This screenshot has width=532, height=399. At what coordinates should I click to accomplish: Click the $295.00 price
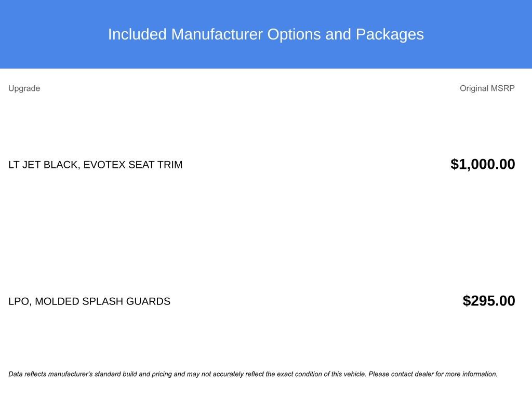pyautogui.click(x=489, y=301)
